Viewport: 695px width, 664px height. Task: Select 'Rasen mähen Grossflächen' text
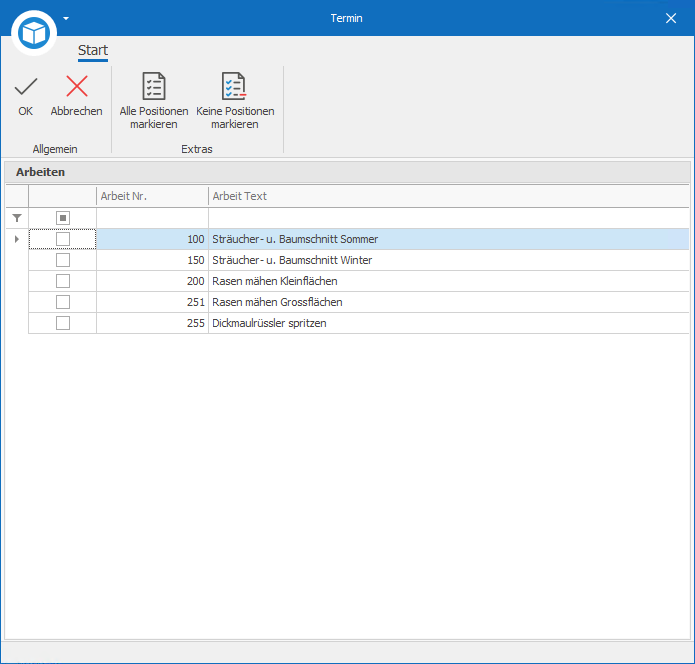277,302
